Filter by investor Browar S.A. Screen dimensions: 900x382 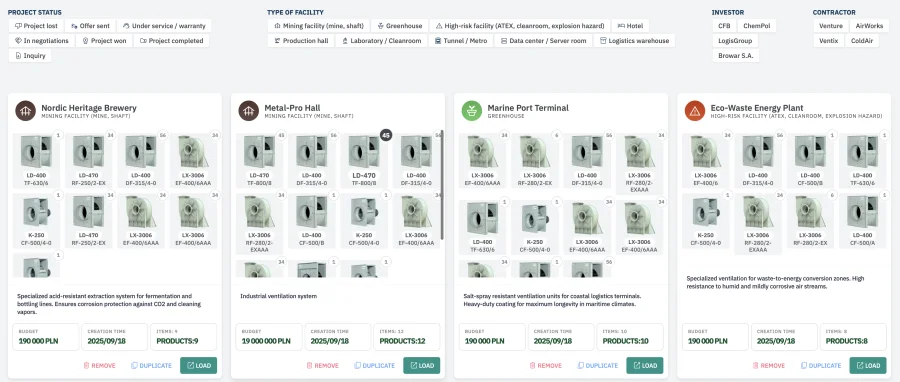(736, 56)
